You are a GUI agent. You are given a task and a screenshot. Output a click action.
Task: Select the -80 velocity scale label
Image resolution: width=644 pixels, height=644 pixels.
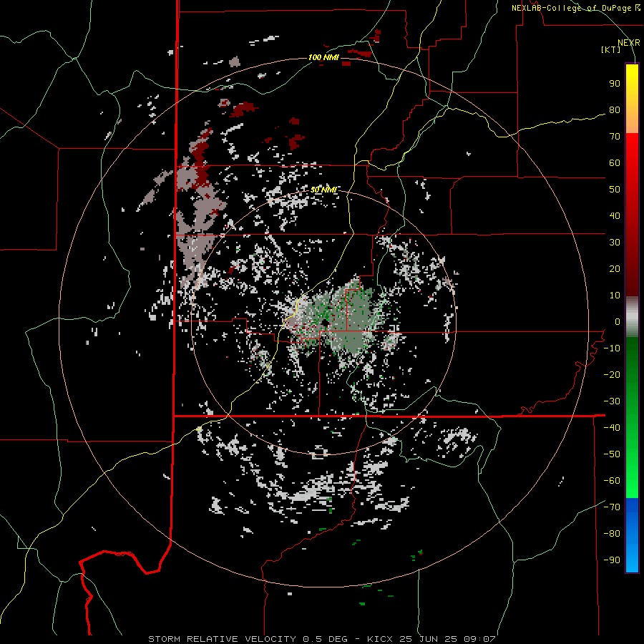[612, 534]
